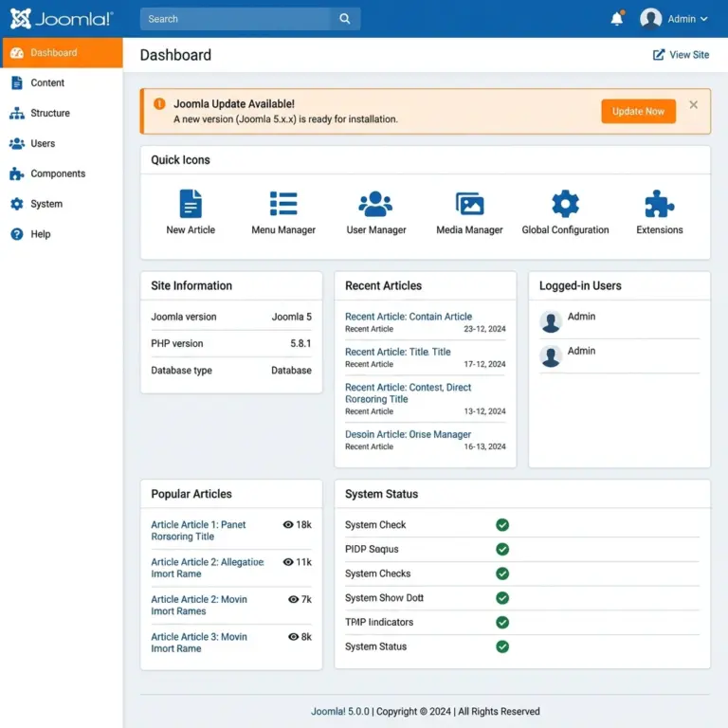Click the Help question mark icon

17,234
